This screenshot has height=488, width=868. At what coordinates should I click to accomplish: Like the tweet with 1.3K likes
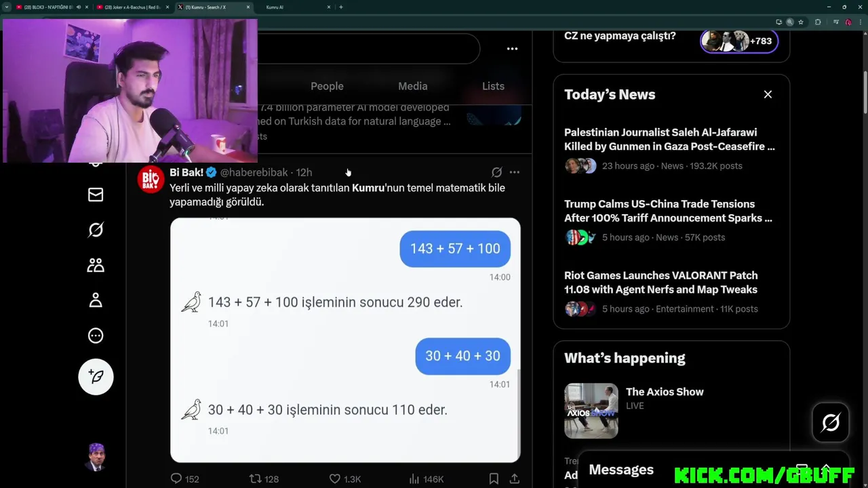point(344,479)
